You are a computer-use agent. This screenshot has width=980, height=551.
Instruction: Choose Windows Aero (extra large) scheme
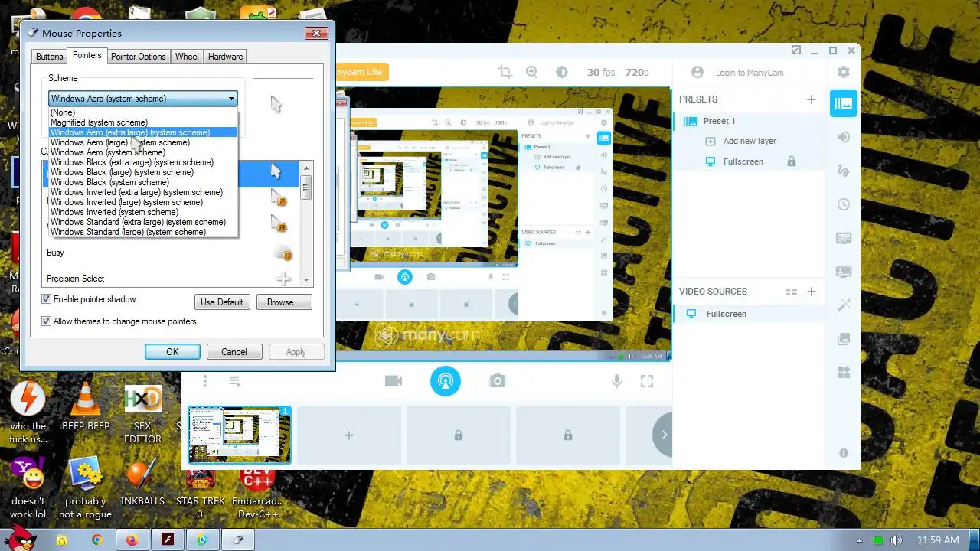144,132
